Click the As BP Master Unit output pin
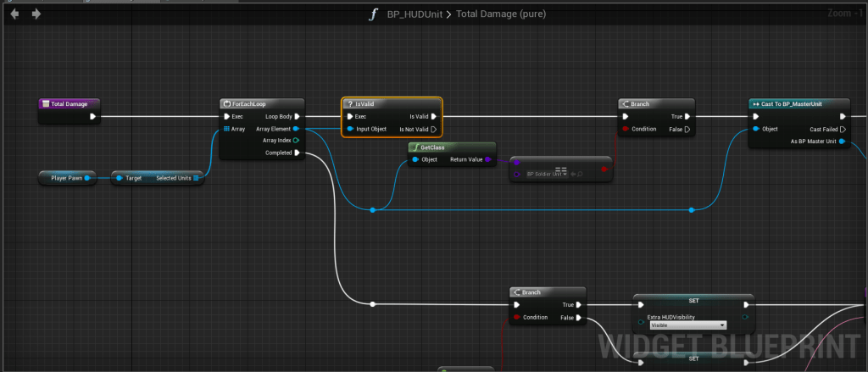 coord(842,142)
